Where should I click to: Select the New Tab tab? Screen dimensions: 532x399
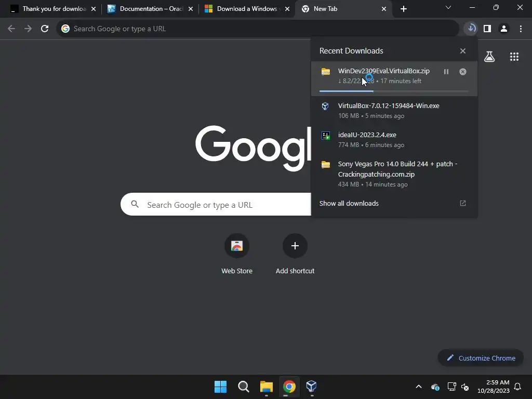pos(343,9)
